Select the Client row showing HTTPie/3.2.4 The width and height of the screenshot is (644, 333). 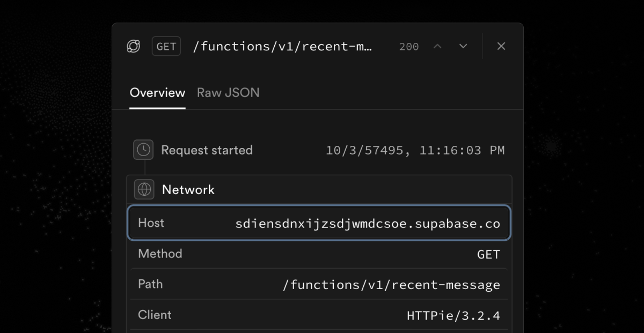tap(319, 315)
